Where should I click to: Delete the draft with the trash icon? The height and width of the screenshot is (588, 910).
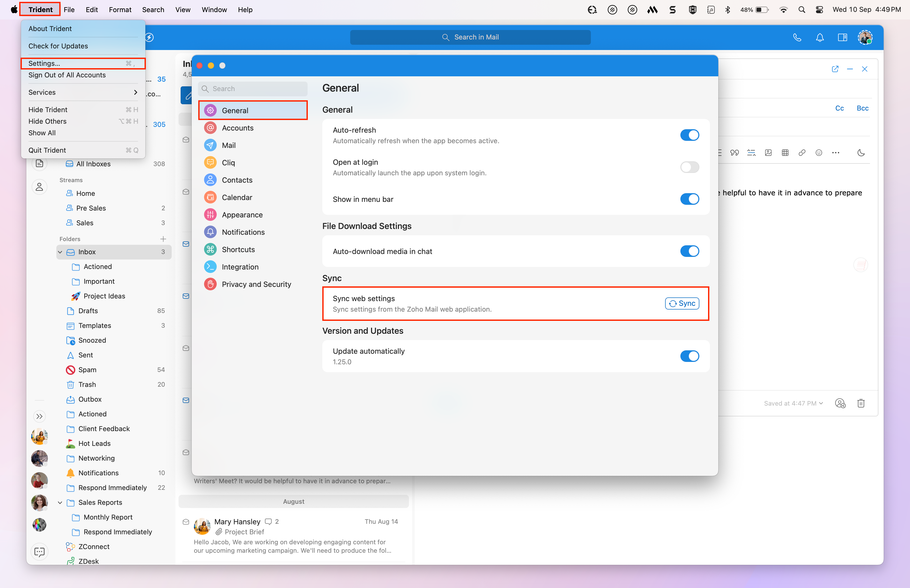[861, 403]
